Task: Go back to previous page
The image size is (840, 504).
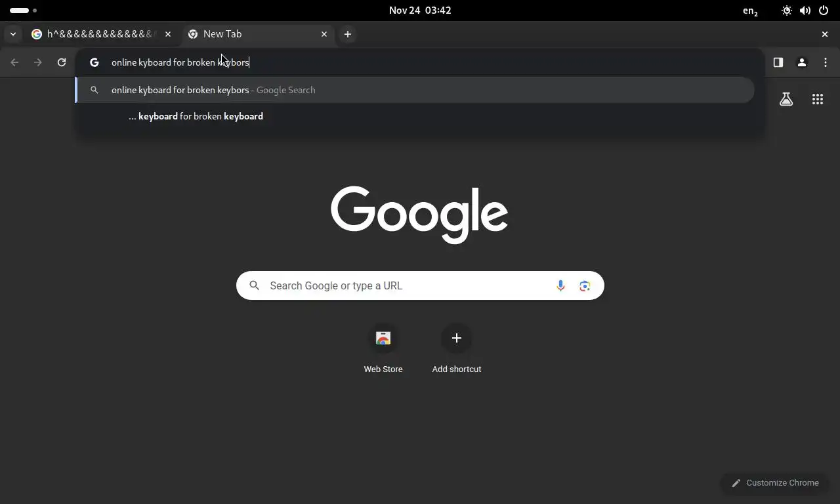Action: (x=14, y=62)
